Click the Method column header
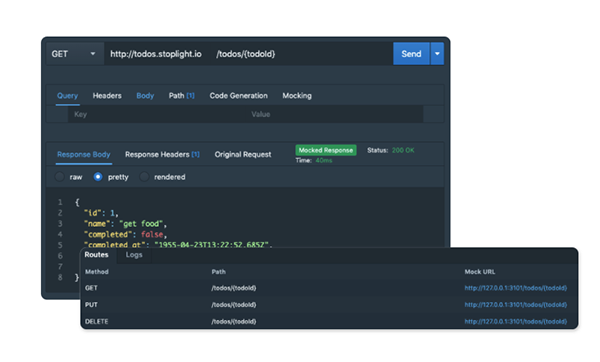This screenshot has width=600, height=362. tap(96, 272)
